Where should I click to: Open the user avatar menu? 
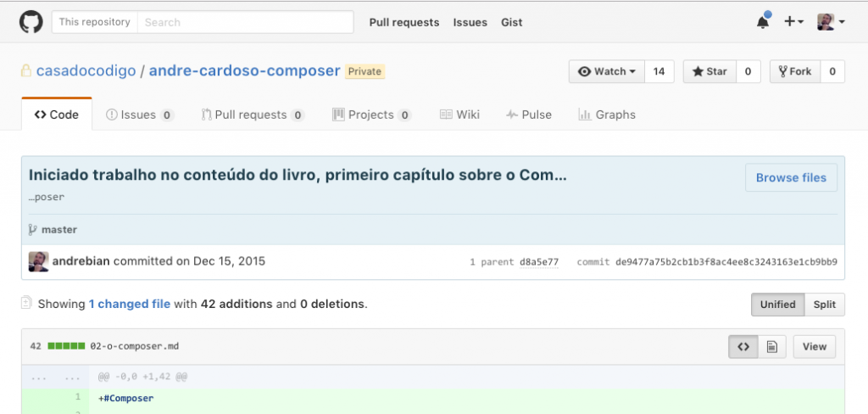tap(831, 21)
